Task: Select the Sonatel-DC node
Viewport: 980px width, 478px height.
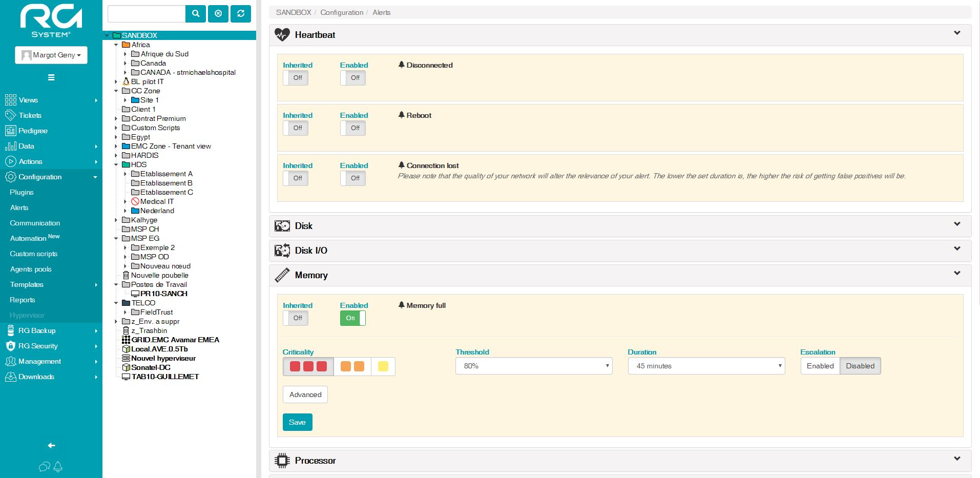Action: (146, 367)
